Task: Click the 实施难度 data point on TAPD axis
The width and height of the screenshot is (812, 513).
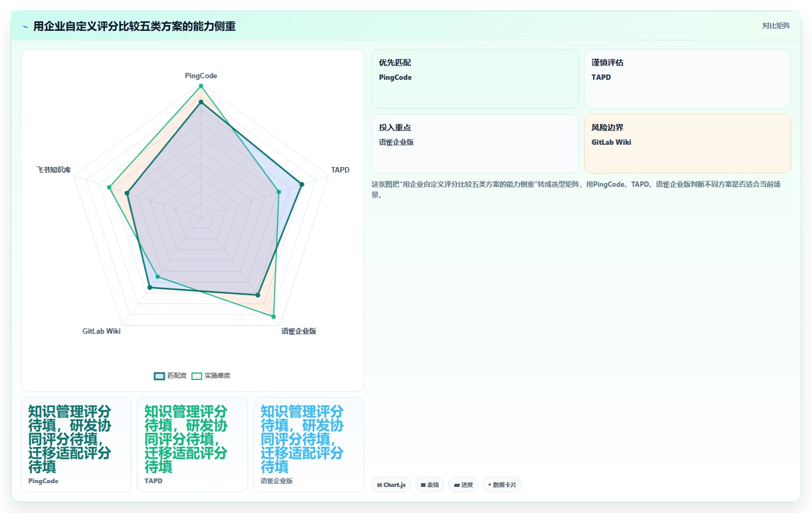Action: tap(278, 192)
